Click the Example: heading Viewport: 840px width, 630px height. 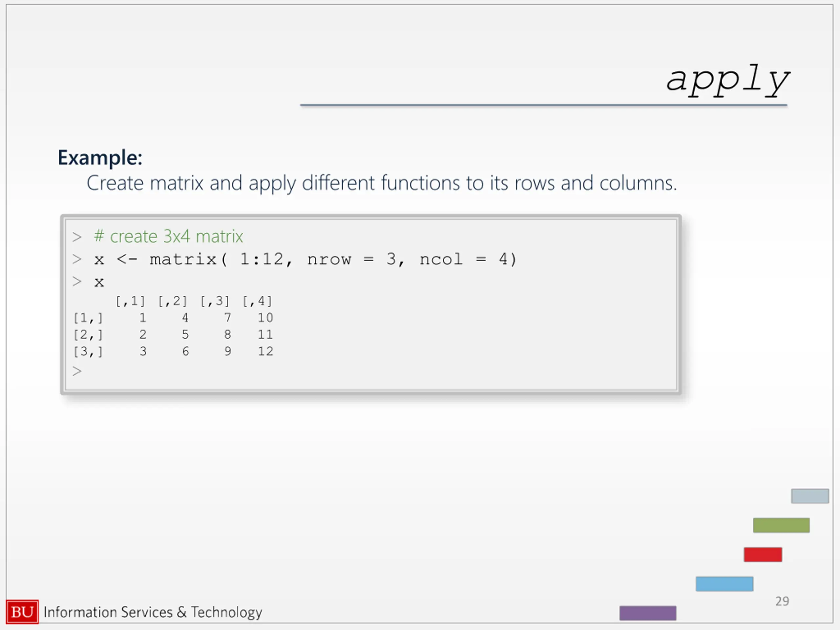click(100, 158)
